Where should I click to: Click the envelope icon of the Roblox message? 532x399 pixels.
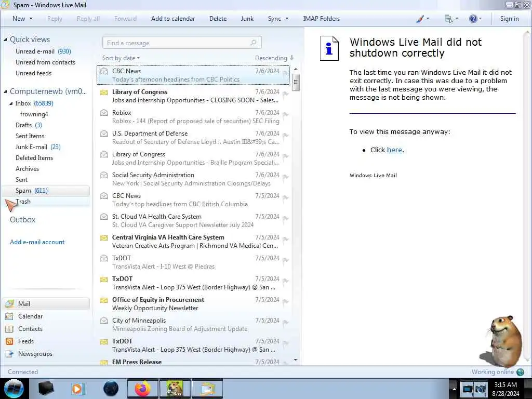click(x=104, y=113)
